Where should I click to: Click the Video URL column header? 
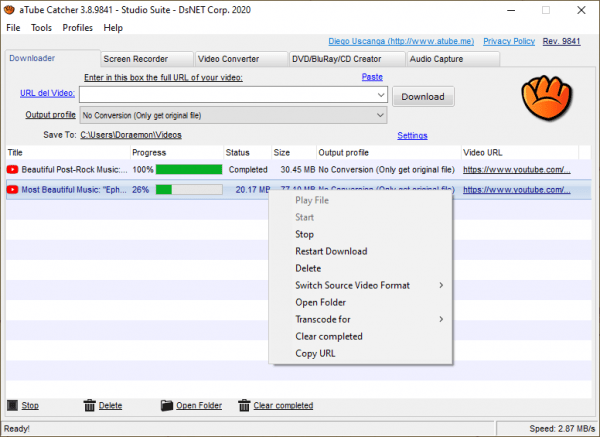[520, 153]
